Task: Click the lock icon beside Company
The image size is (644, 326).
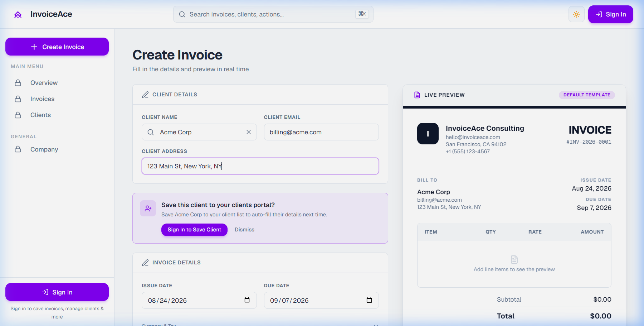Action: (x=18, y=149)
